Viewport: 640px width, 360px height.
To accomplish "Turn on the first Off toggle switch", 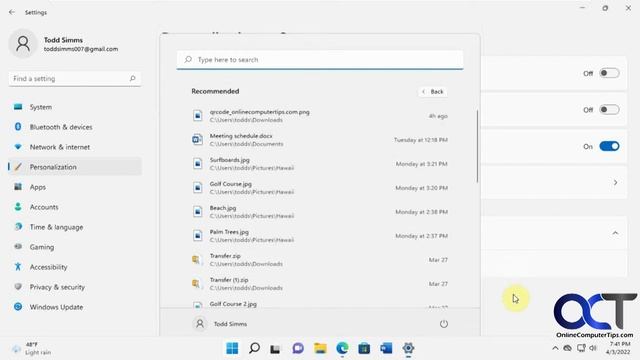I will [609, 73].
